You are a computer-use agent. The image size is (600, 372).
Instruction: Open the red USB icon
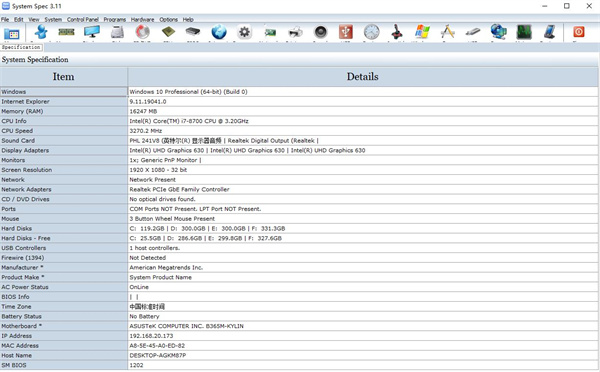pyautogui.click(x=346, y=32)
